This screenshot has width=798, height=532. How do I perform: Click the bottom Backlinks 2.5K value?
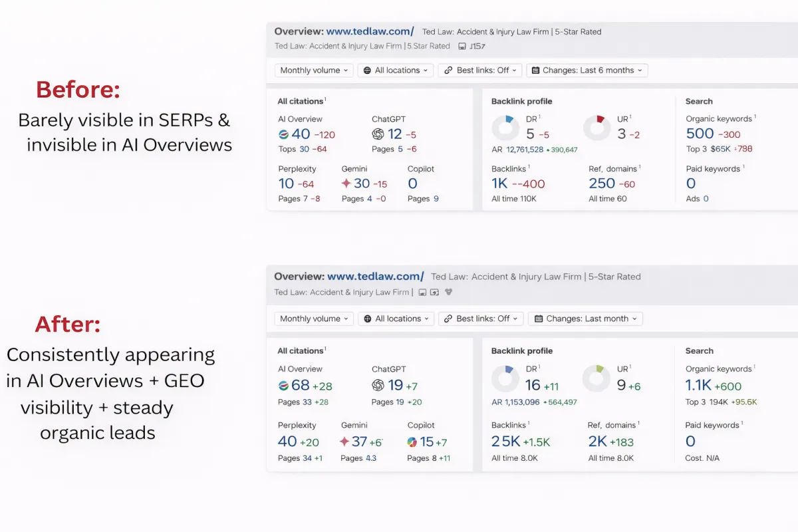(x=505, y=442)
